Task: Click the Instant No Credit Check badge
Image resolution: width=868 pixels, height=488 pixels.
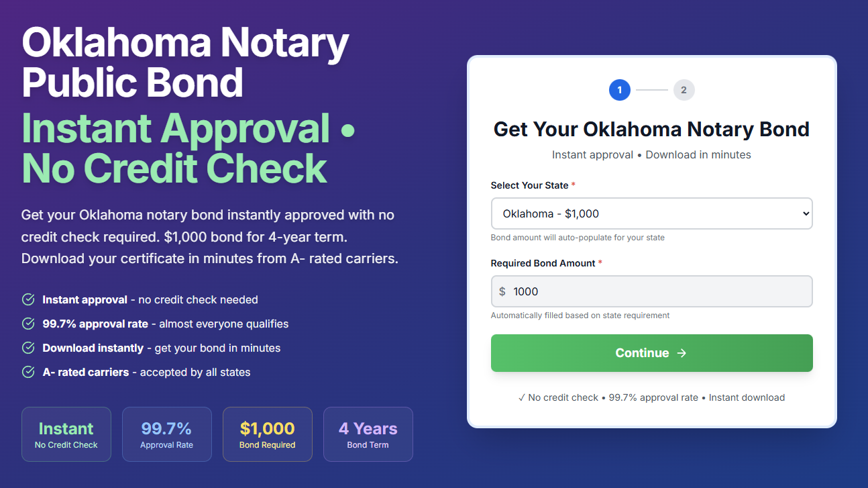Action: (66, 434)
